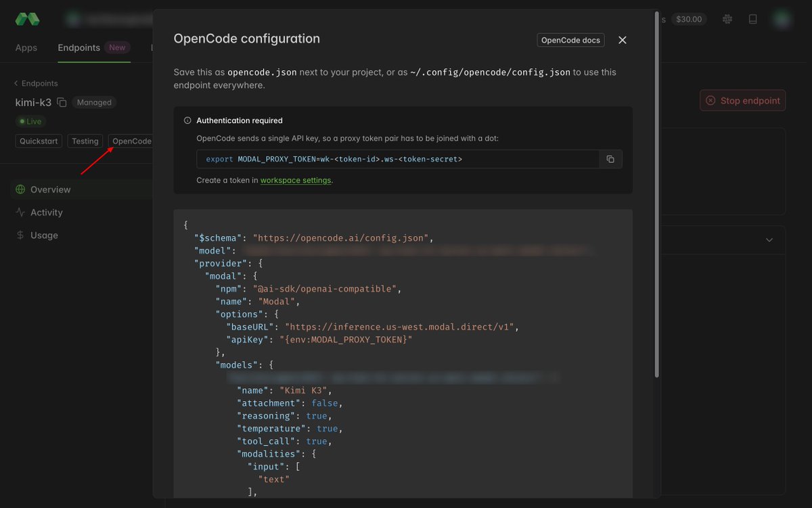812x508 pixels.
Task: Click the "reasoning": true line
Action: click(284, 416)
